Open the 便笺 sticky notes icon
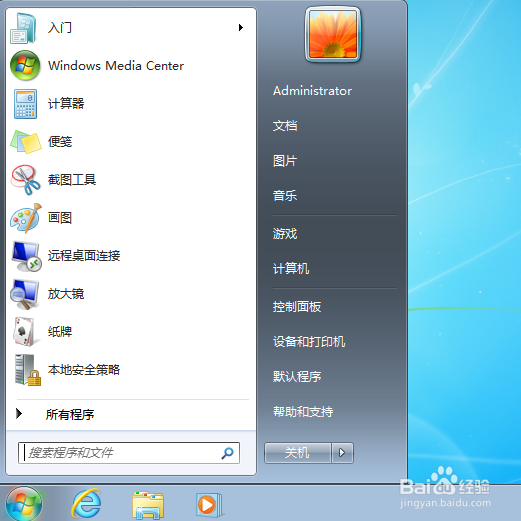Viewport: 521px width, 521px height. [x=25, y=142]
